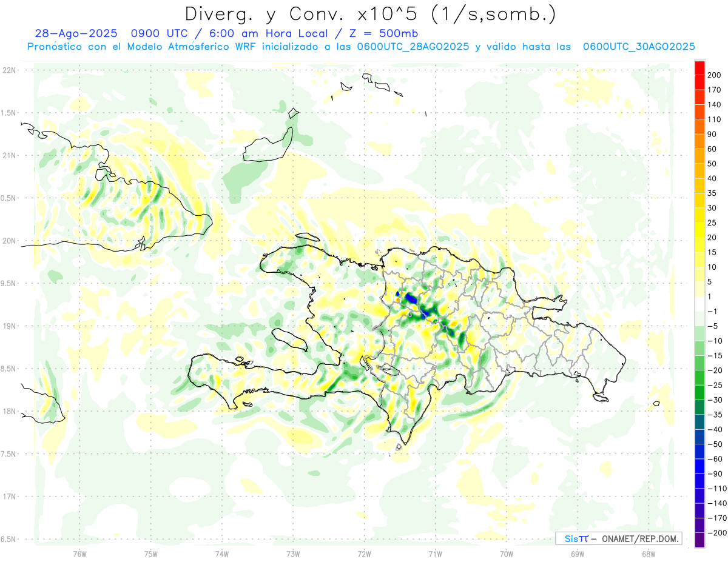
Task: Pick the red legend swatch above 200
Action: (699, 68)
